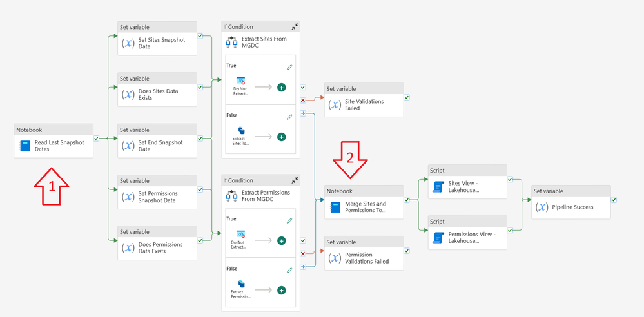Click variable icon of Permission Validations Failed
Screen dimensions: 644x317
[335, 258]
